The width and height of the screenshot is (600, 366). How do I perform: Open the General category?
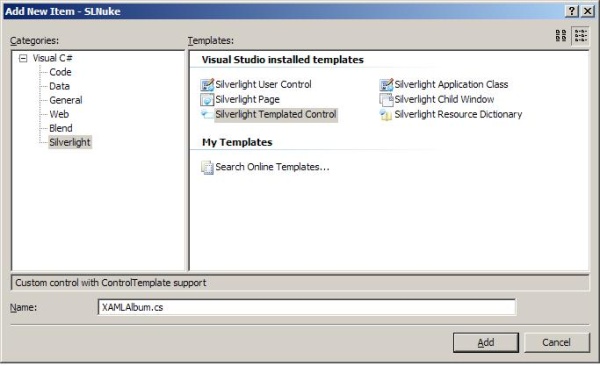(65, 100)
